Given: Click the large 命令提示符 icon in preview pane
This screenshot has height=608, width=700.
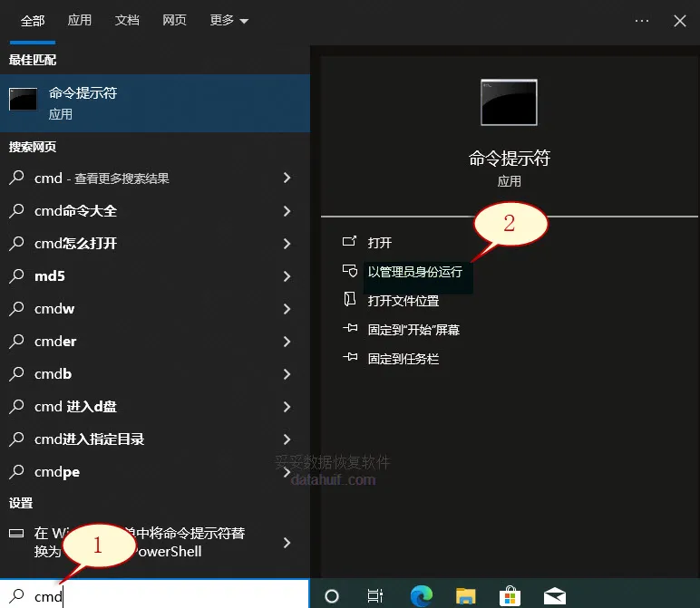Looking at the screenshot, I should (x=509, y=102).
